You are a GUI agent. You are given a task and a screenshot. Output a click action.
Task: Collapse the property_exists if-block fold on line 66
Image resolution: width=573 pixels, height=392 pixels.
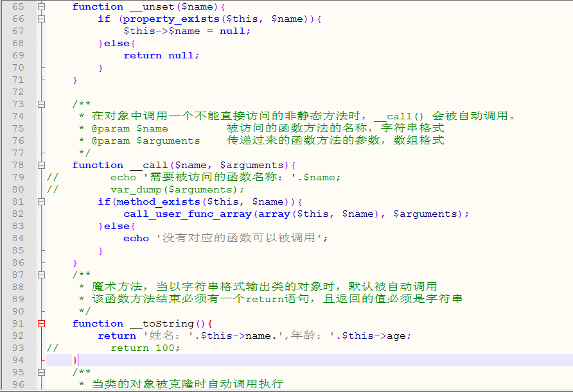[x=41, y=19]
